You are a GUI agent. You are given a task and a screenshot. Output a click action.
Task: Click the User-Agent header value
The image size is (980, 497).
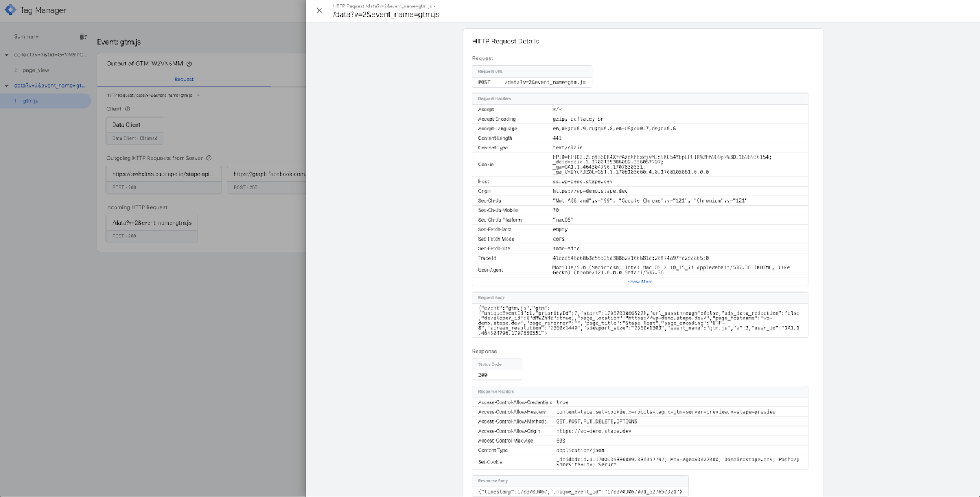pos(671,270)
